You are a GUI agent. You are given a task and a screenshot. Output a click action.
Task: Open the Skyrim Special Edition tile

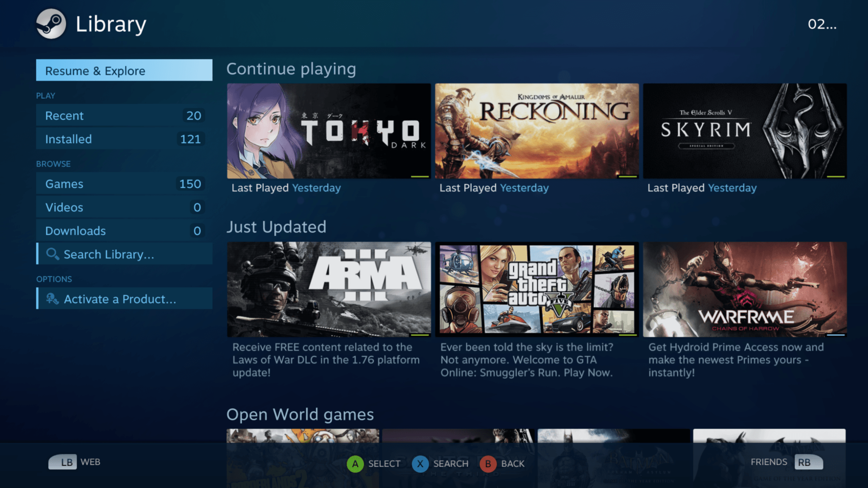[x=745, y=131]
